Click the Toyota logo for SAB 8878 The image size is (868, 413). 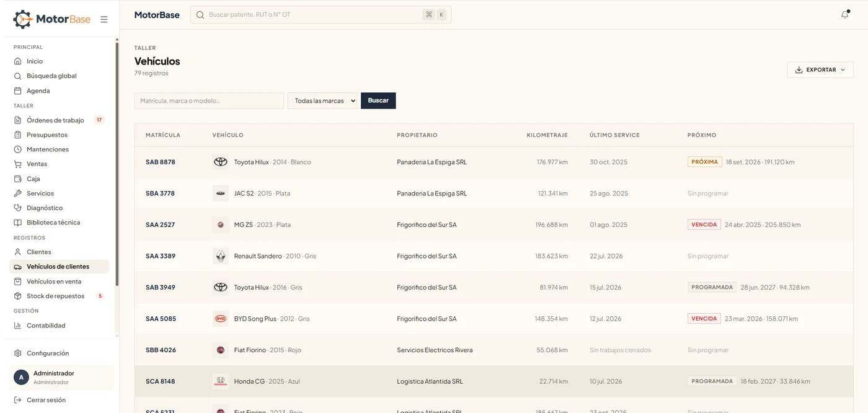click(x=221, y=162)
